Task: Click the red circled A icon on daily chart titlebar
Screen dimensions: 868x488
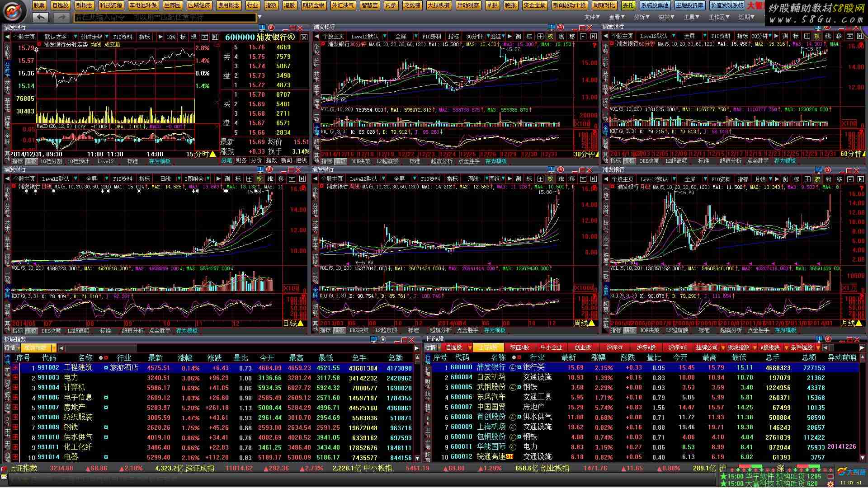Action: [270, 169]
